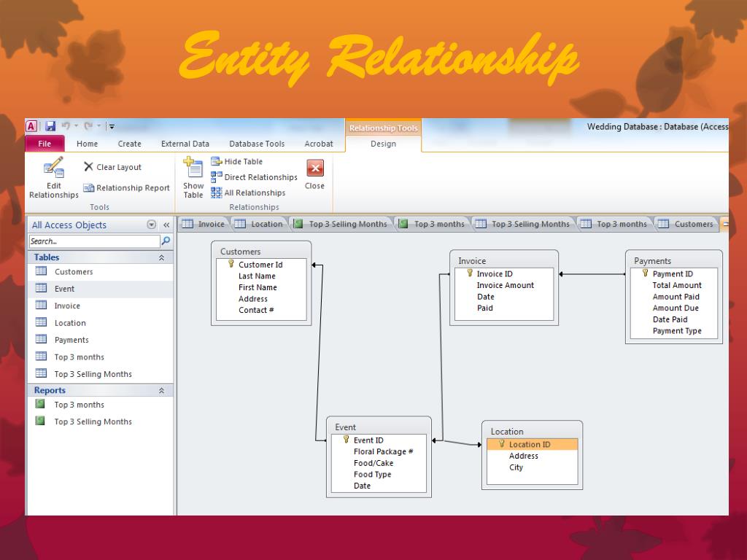Viewport: 747px width, 560px height.
Task: Select Top 3 Selling Months report
Action: click(100, 422)
